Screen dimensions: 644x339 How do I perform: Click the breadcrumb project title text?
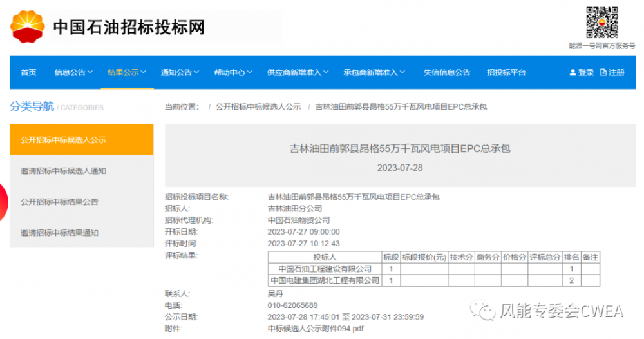(x=401, y=107)
